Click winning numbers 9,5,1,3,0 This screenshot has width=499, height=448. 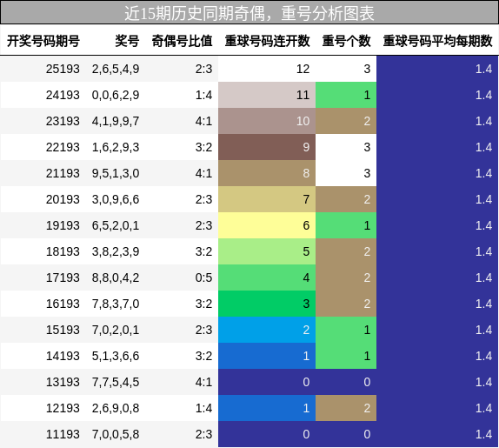click(x=116, y=173)
